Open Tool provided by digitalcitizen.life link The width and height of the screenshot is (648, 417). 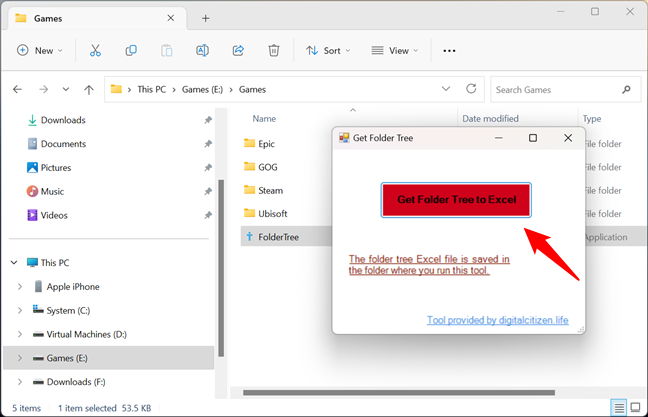(x=498, y=320)
